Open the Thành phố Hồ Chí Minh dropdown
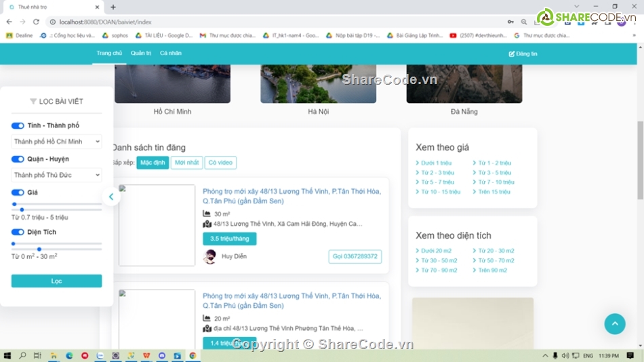The image size is (644, 362). (57, 142)
